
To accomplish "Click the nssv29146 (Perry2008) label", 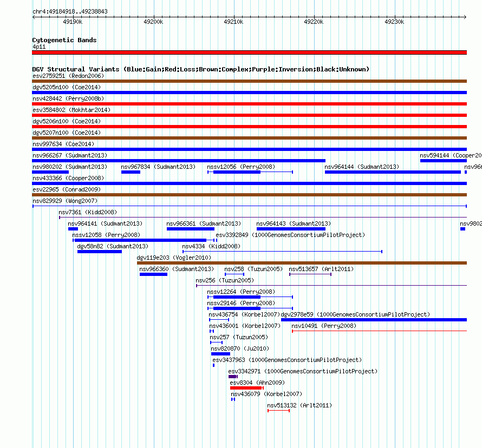I will (241, 303).
